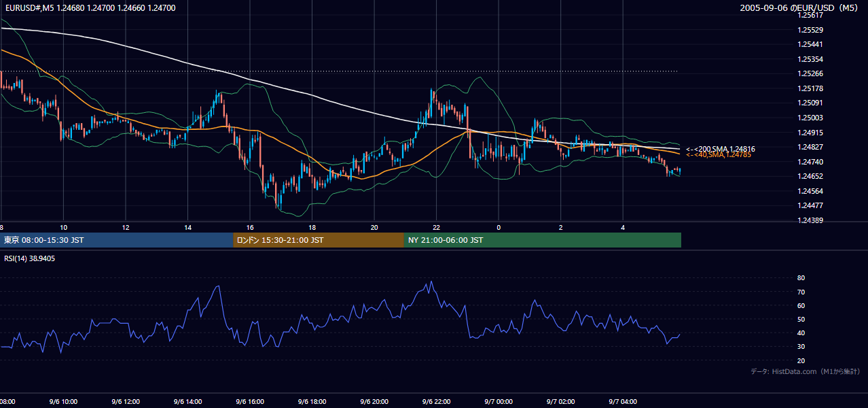Viewport: 868px width, 408px height.
Task: Click the EURUSD#,M5 OHLC header text
Action: coord(89,8)
